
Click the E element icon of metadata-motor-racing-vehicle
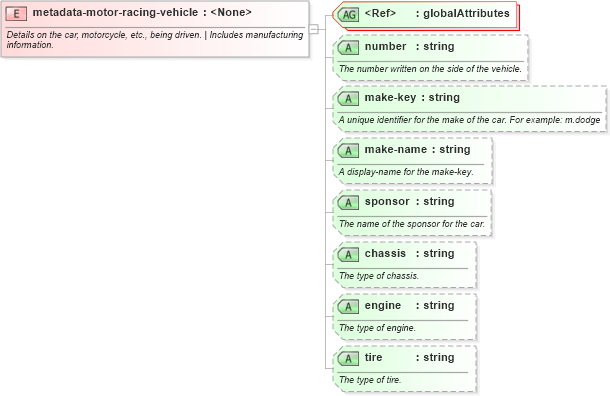point(16,14)
